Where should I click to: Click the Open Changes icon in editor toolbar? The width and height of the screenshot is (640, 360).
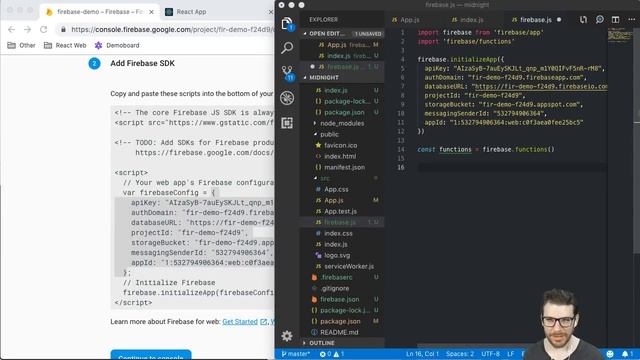[583, 20]
